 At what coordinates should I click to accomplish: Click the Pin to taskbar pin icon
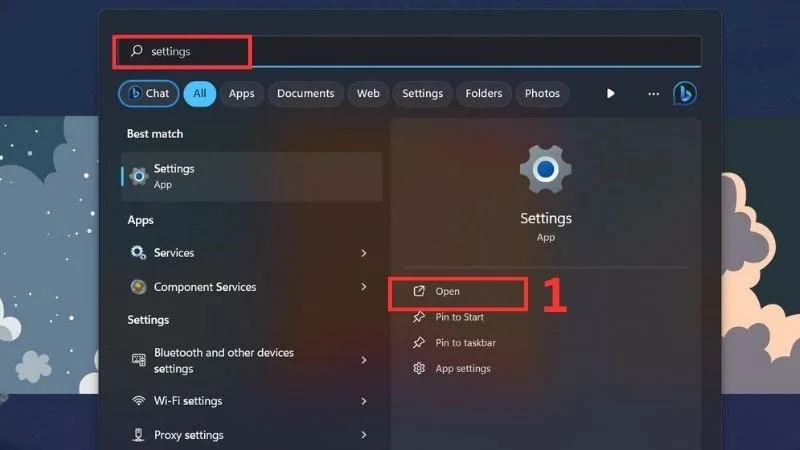419,343
